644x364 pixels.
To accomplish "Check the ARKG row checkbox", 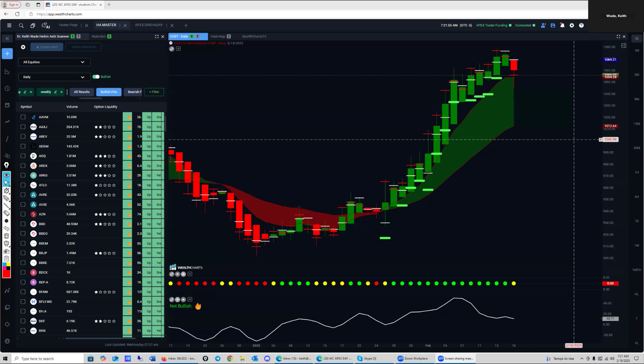I will (23, 175).
